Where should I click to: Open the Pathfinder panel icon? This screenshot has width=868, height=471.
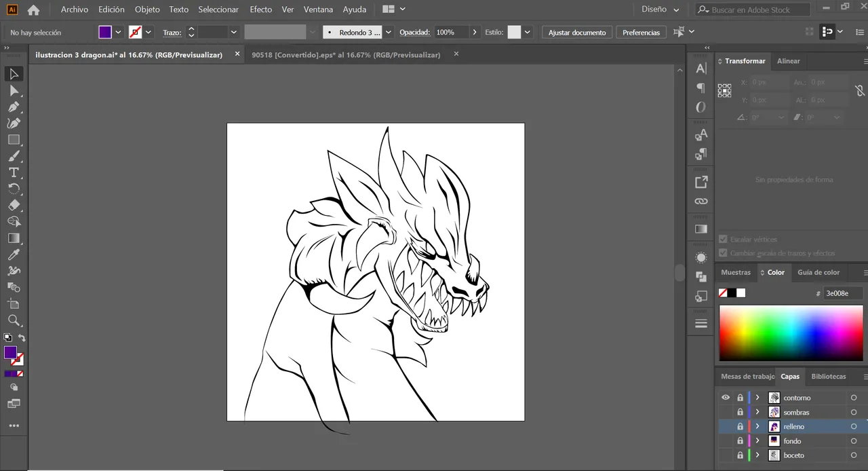[x=701, y=277]
